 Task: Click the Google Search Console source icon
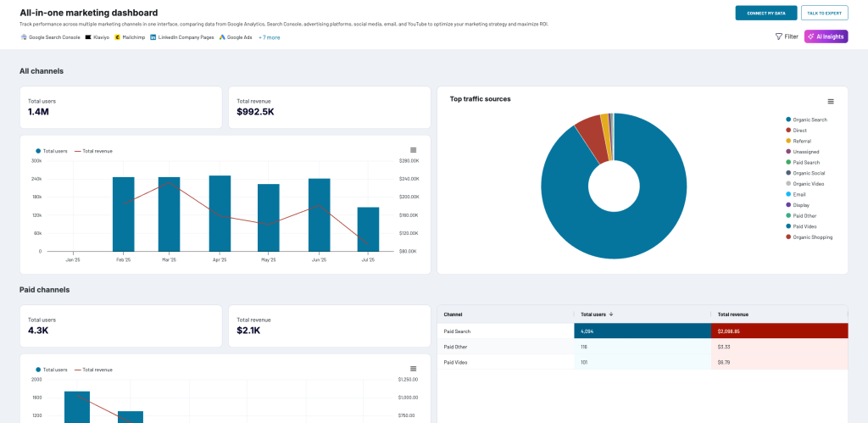(x=24, y=37)
